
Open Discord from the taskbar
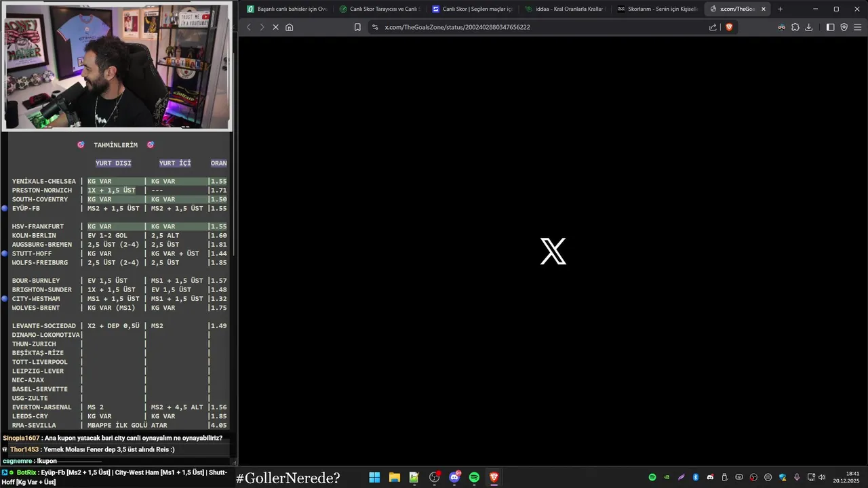[454, 477]
